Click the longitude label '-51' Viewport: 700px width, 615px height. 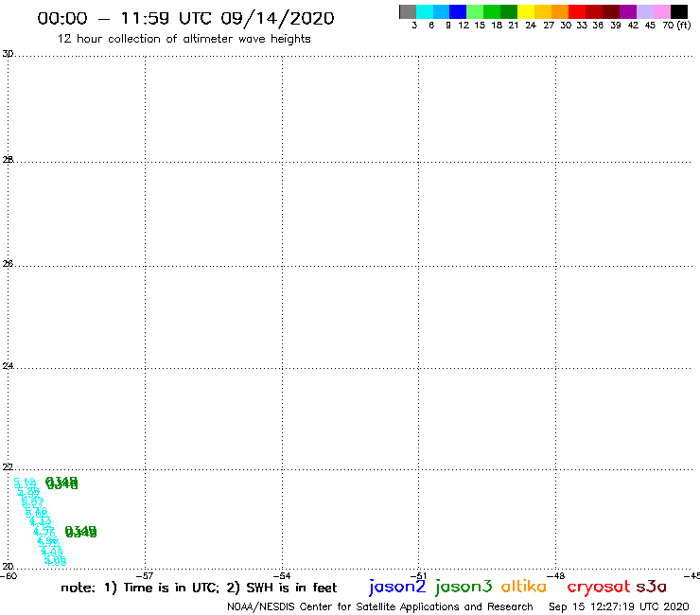(x=419, y=576)
